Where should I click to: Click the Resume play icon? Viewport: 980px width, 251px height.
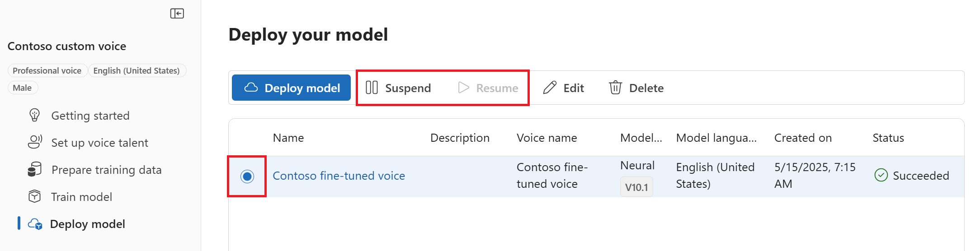[x=463, y=88]
